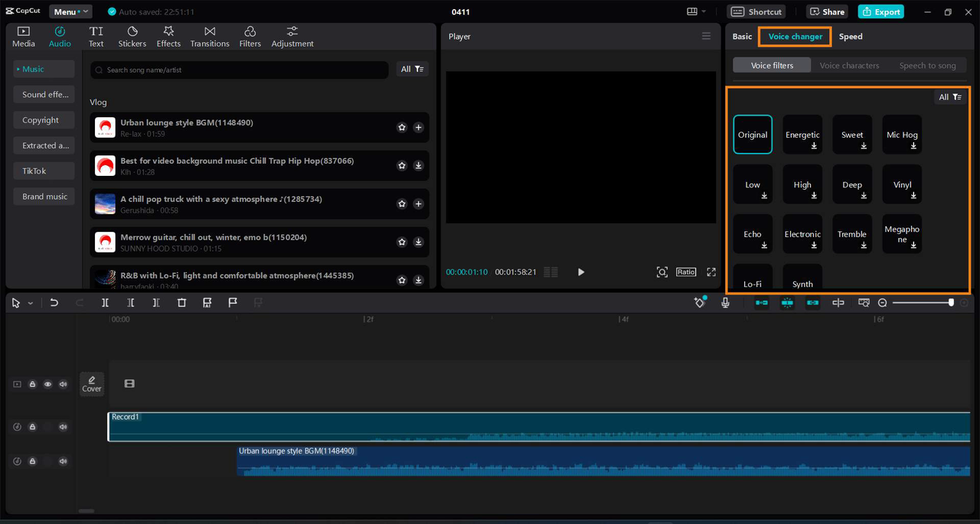
Task: Lock the Record1 audio track
Action: point(32,427)
